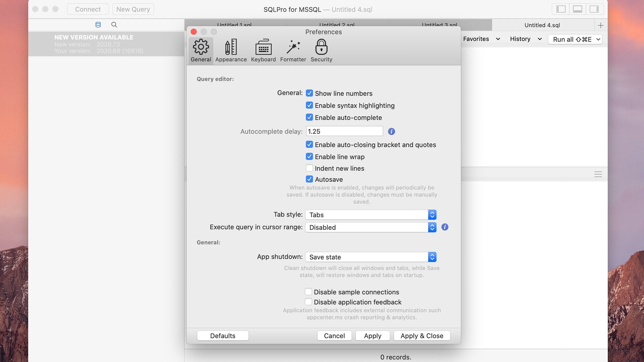
Task: Open the Tab style dropdown
Action: click(371, 215)
